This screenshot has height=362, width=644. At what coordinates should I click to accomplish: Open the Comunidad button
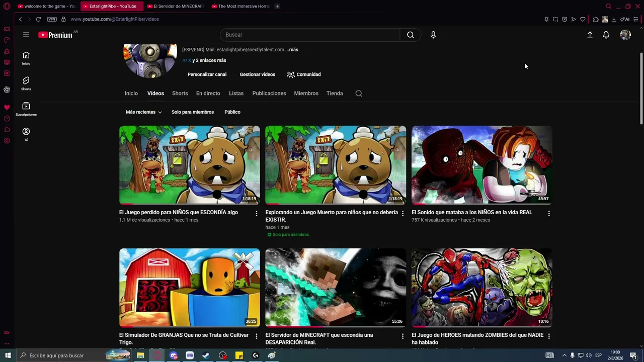[304, 74]
